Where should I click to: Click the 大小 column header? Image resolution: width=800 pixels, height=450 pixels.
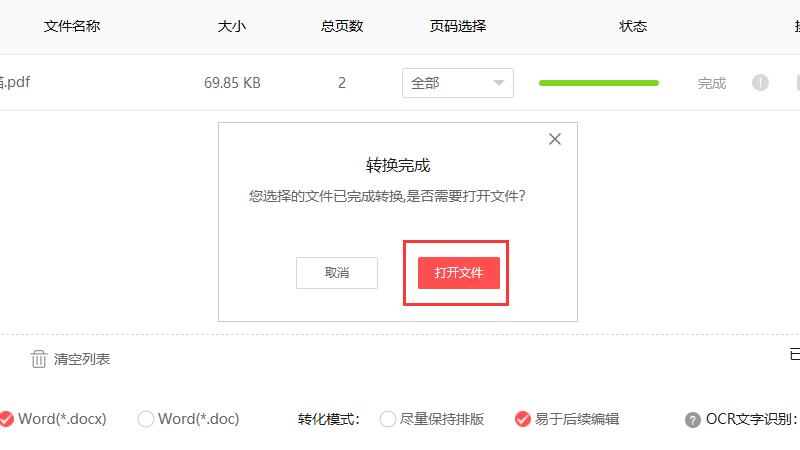tap(232, 26)
